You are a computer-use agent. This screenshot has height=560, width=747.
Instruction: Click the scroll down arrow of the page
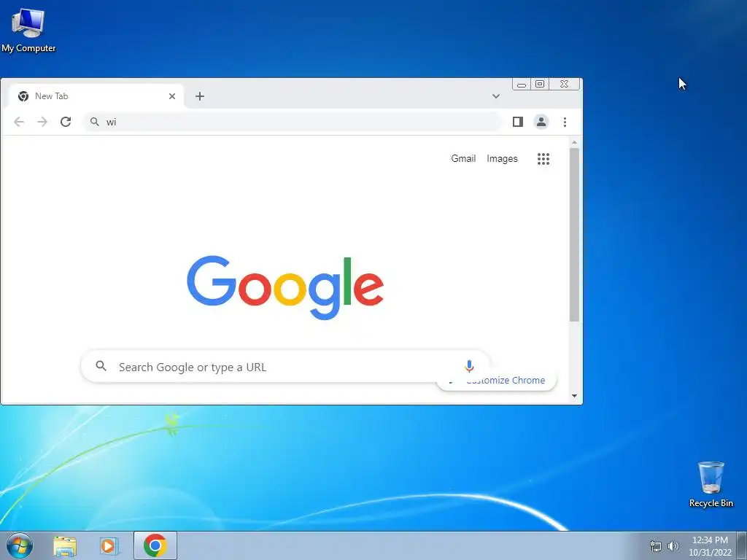(574, 396)
